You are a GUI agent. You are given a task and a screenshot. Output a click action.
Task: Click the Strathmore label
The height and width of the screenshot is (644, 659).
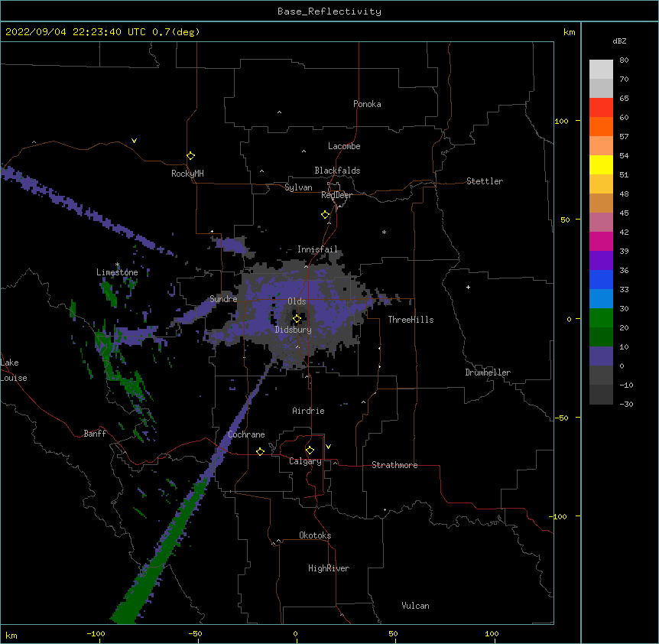click(x=394, y=465)
